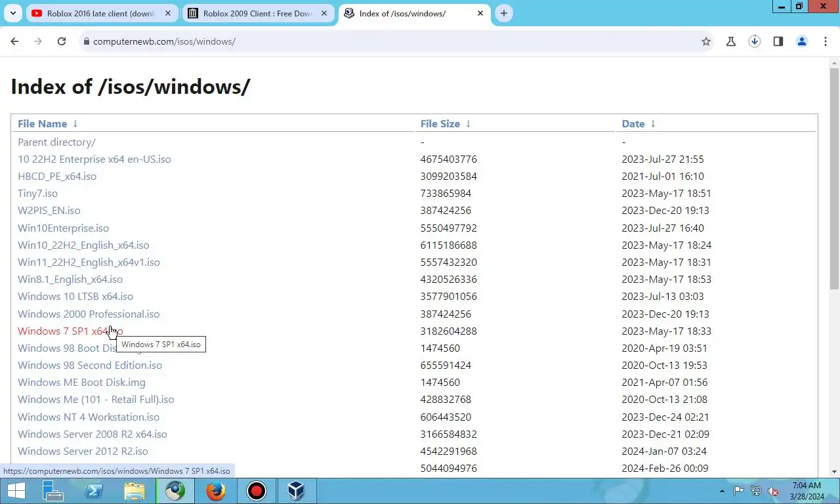Download HBCD_PE_x64.iso

click(57, 176)
